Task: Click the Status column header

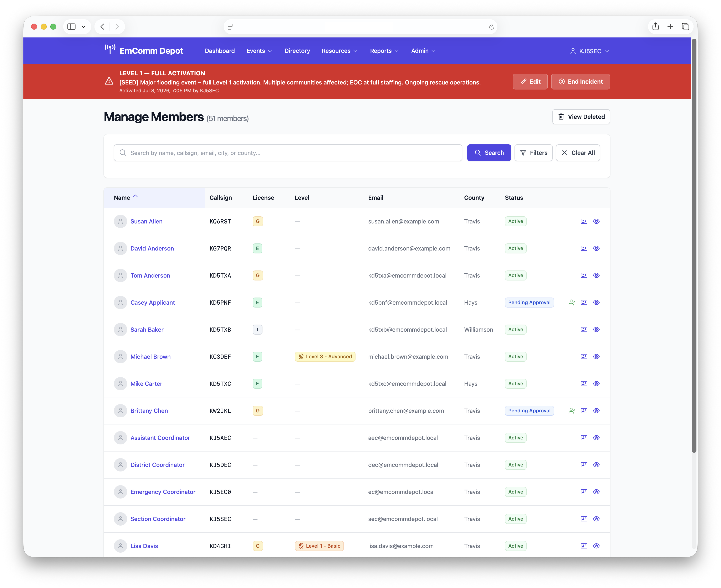Action: tap(514, 197)
